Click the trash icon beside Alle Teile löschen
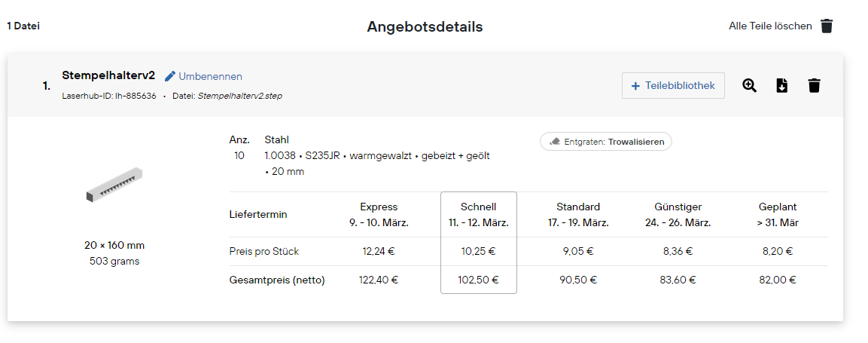 827,26
